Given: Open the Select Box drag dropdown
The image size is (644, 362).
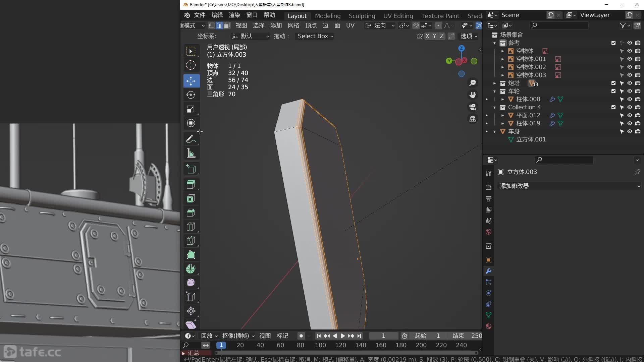Looking at the screenshot, I should 315,36.
